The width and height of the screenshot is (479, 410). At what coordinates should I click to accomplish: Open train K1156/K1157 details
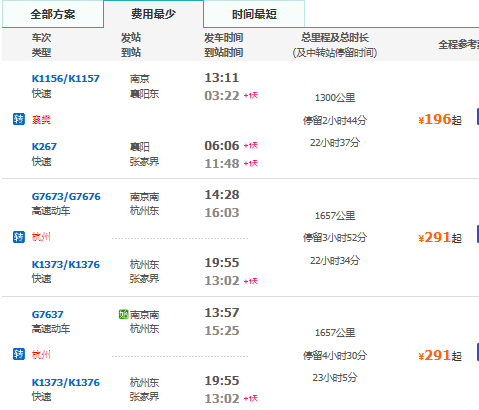(66, 79)
